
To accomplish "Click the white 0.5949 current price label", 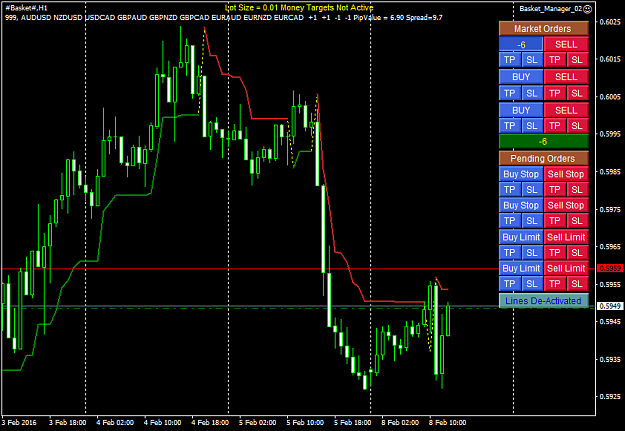I will tap(610, 306).
